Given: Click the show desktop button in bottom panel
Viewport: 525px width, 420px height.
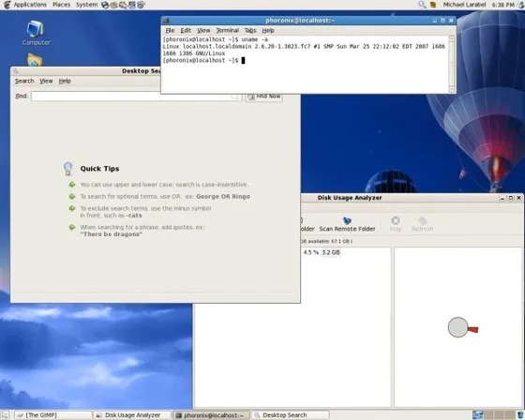Looking at the screenshot, I should coord(5,415).
